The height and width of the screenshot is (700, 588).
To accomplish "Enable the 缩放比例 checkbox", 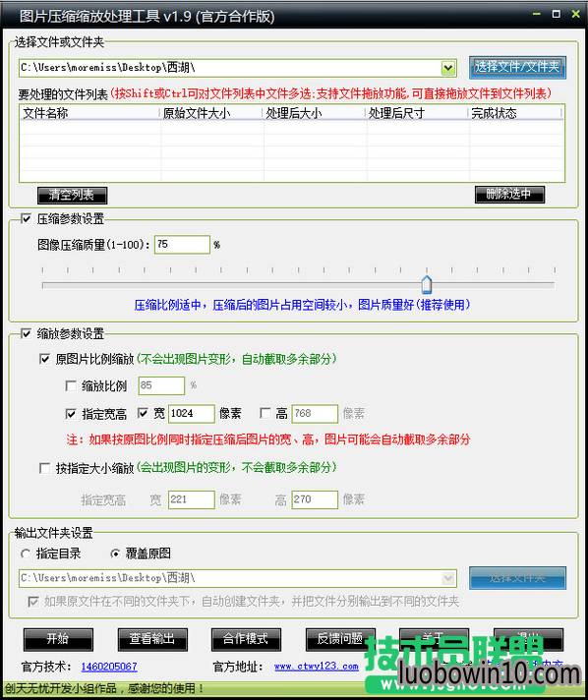I will click(x=71, y=385).
